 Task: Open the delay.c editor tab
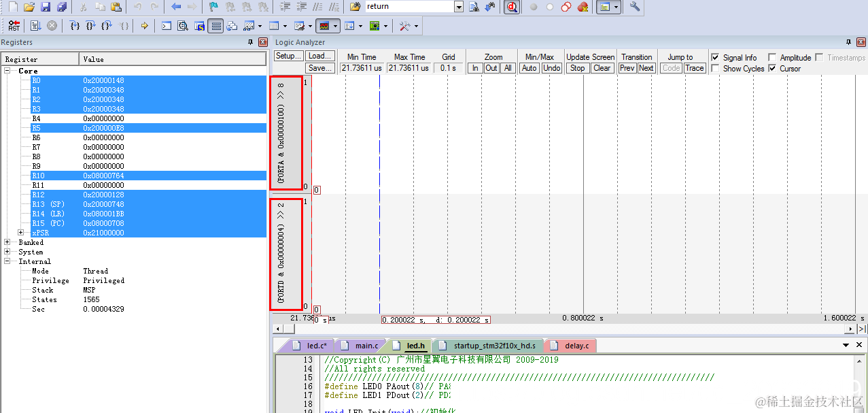coord(571,346)
